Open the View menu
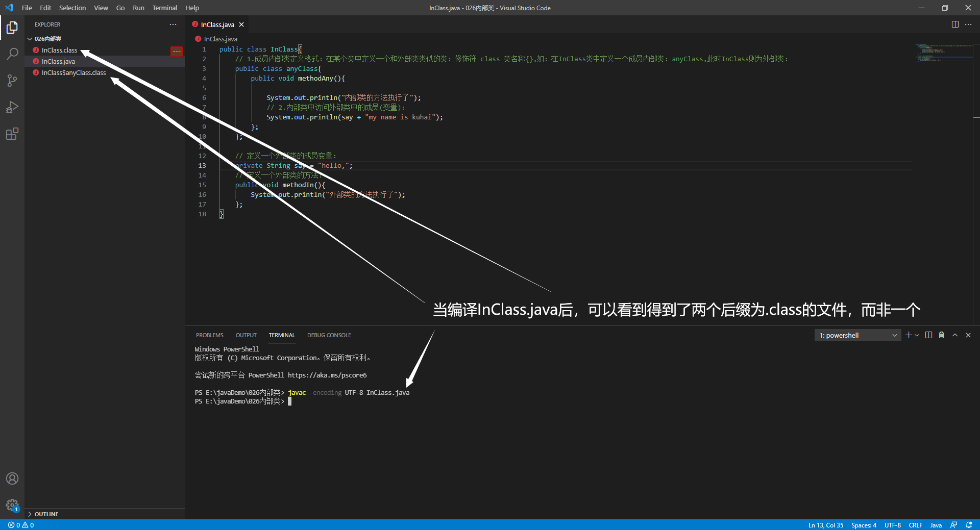 pyautogui.click(x=101, y=8)
